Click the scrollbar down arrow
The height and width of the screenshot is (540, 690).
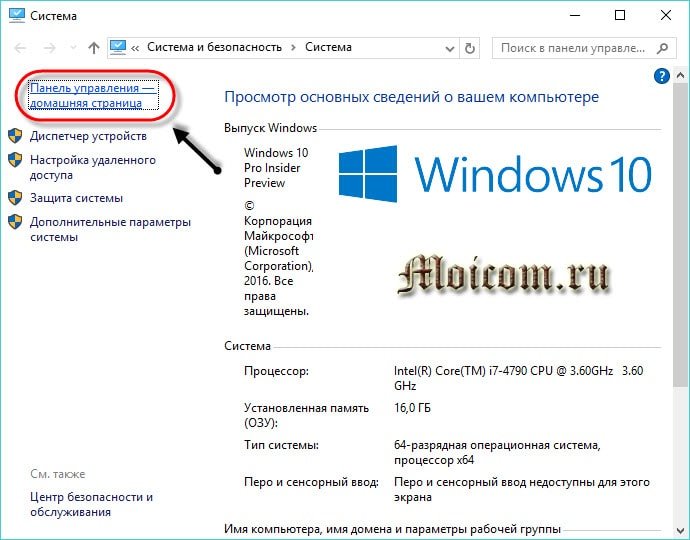tap(680, 530)
